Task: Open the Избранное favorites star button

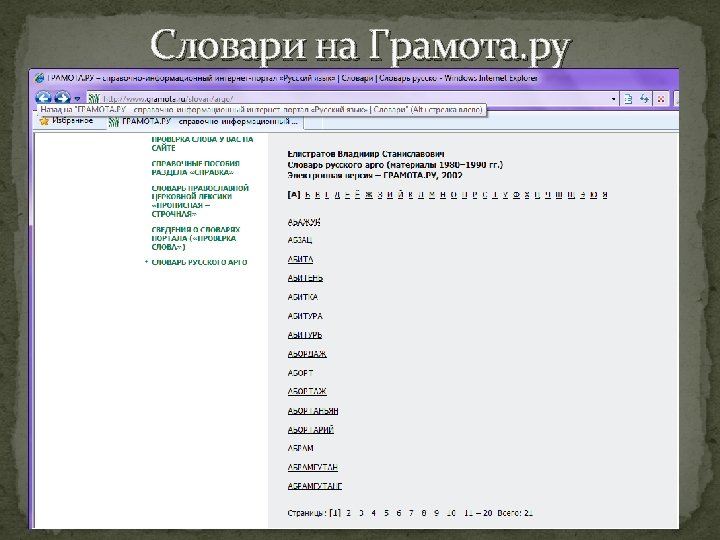Action: point(67,121)
